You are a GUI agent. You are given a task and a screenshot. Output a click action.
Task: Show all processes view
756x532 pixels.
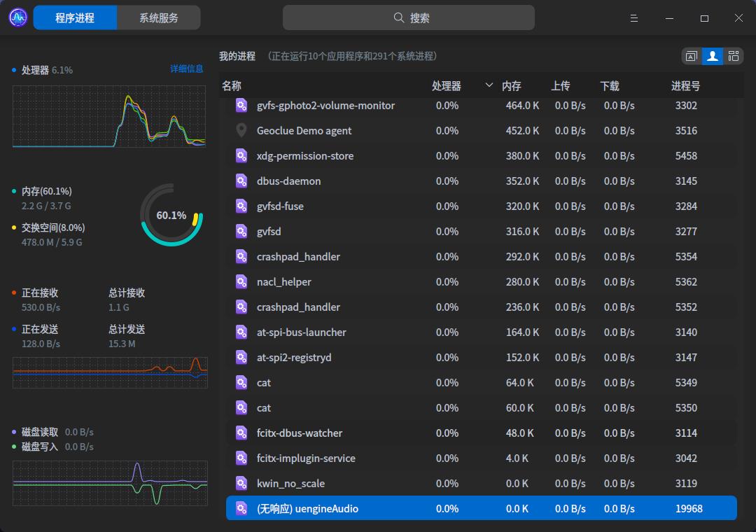(733, 57)
